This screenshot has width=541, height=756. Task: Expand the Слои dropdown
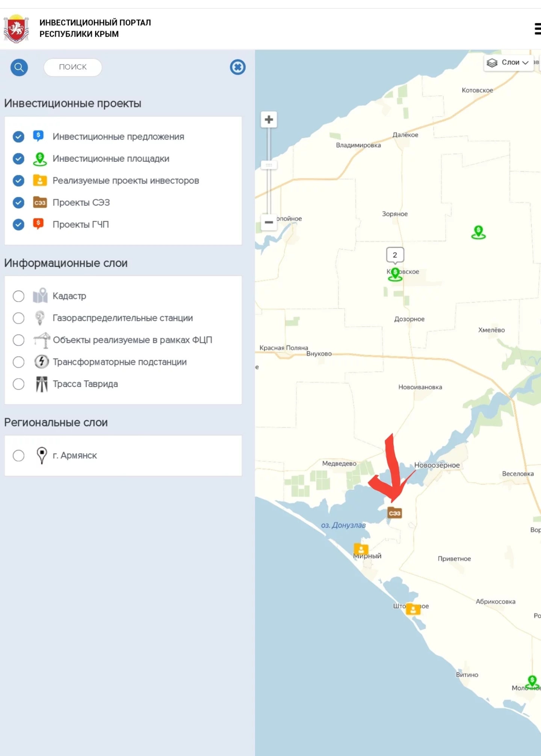tap(508, 63)
